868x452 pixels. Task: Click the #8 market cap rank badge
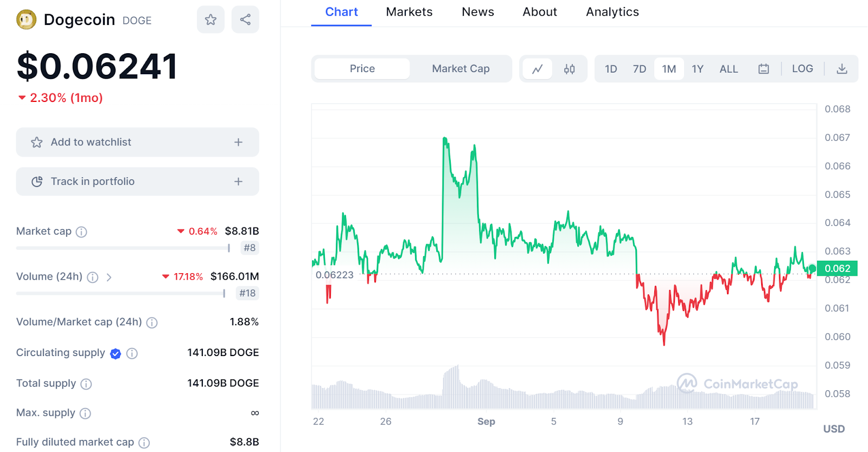(250, 248)
